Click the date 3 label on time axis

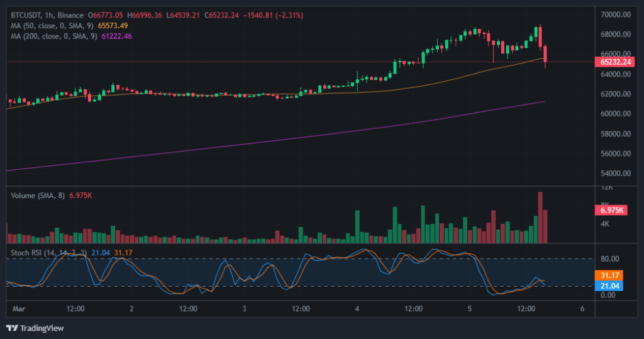[x=244, y=309]
